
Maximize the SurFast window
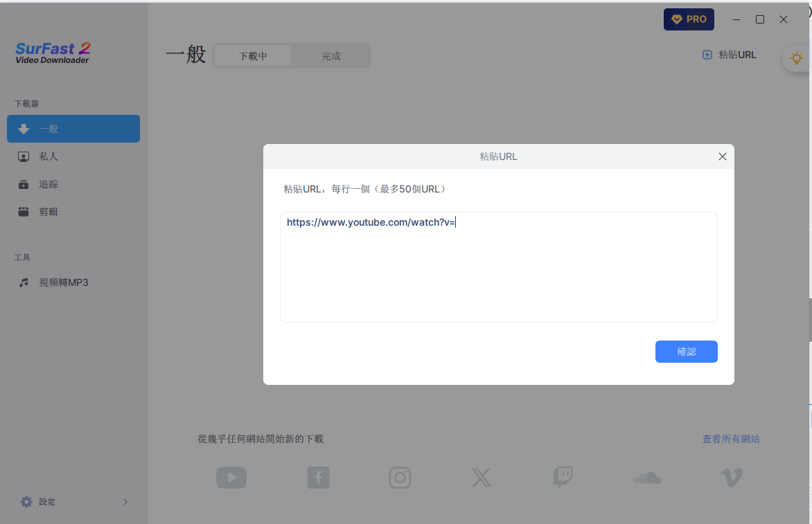click(x=760, y=19)
